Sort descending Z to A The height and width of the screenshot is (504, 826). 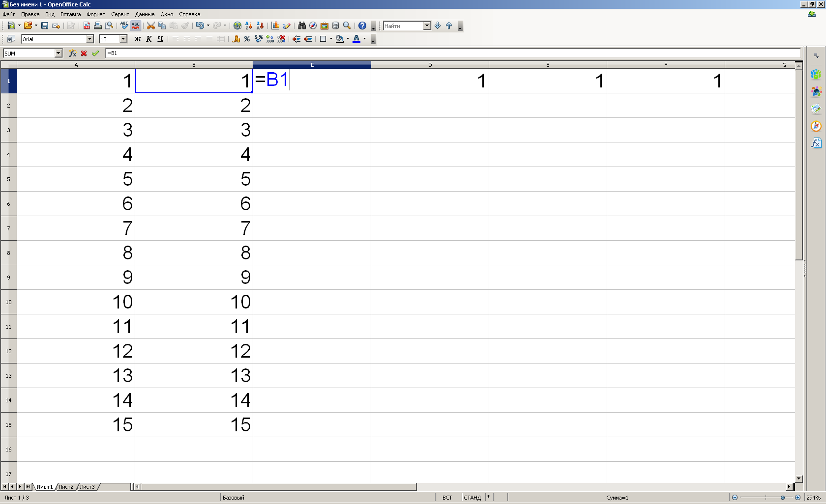click(260, 26)
